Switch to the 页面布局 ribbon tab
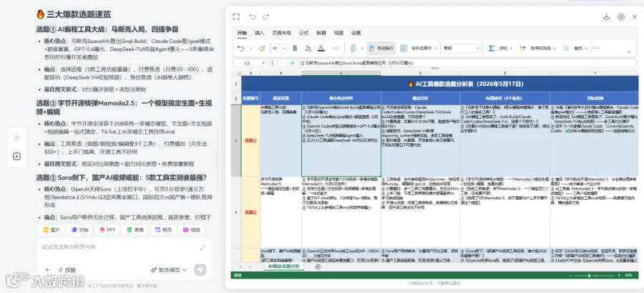The height and width of the screenshot is (293, 644). tap(282, 33)
